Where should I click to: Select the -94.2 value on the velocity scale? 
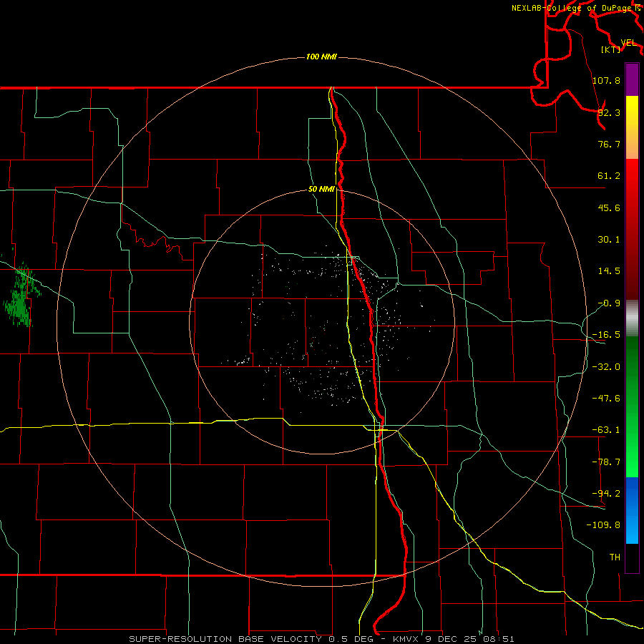tap(606, 493)
